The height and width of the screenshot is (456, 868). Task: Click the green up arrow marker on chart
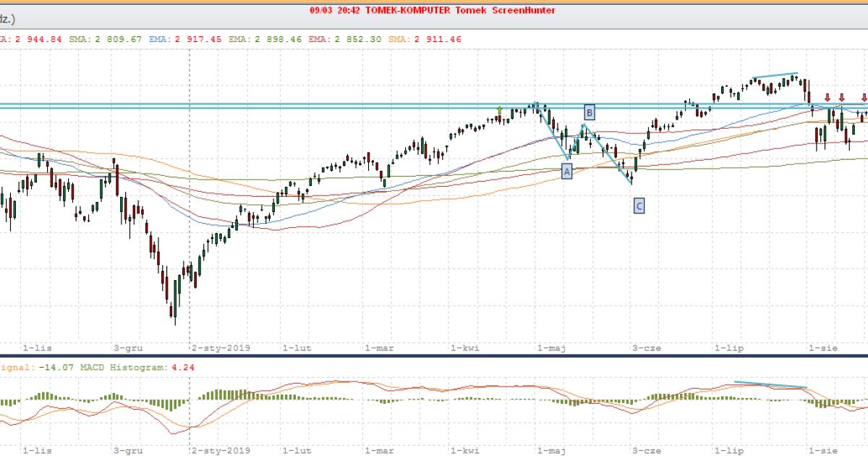pos(499,109)
